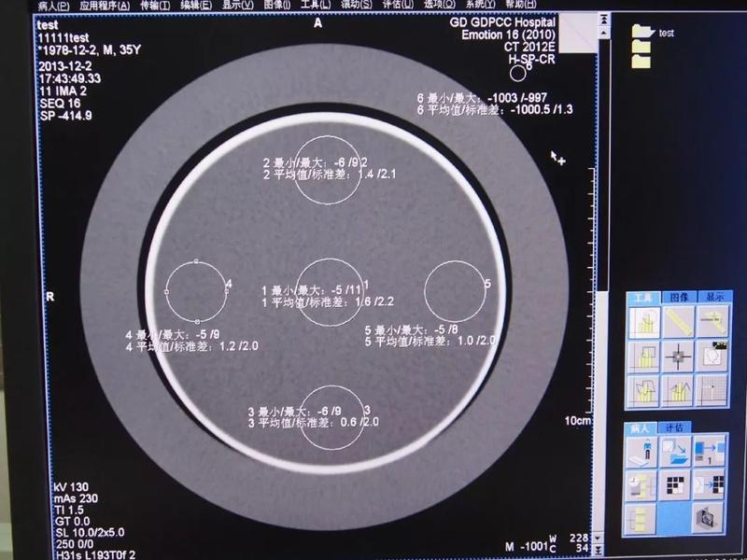The height and width of the screenshot is (560, 747).
Task: Click the window width value W 228
Action: [x=570, y=539]
